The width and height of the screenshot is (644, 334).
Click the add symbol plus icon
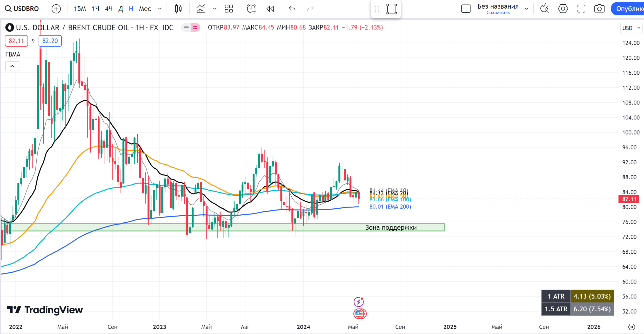pyautogui.click(x=56, y=9)
